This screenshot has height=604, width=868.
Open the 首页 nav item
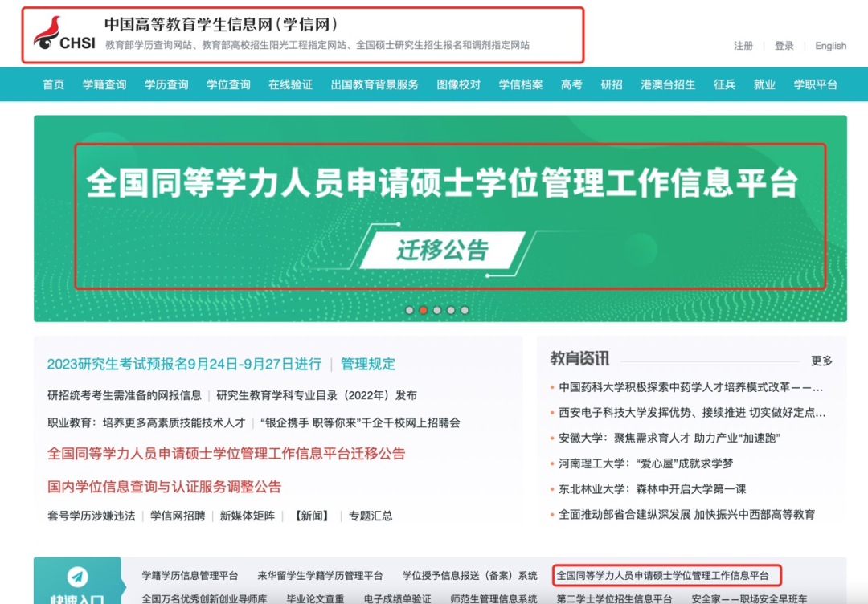click(x=54, y=84)
